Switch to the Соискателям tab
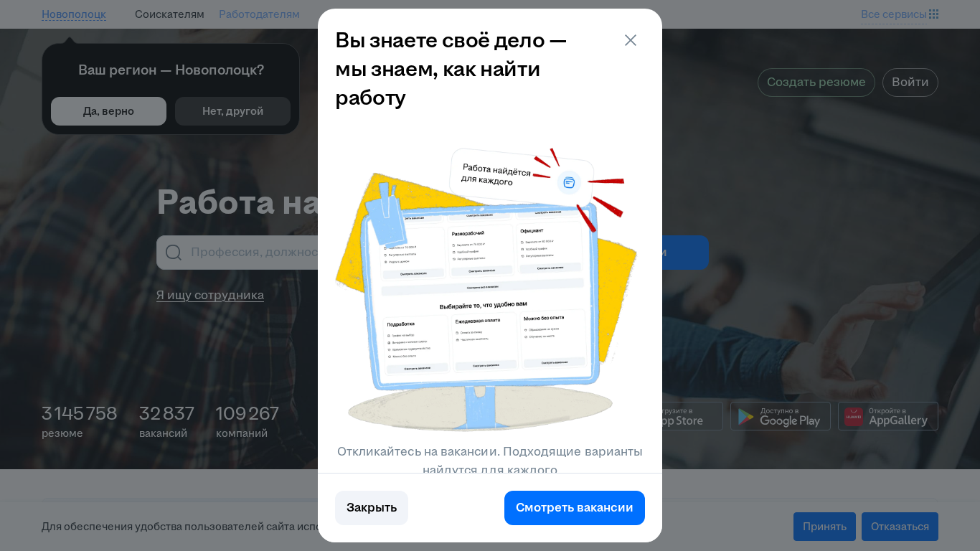The width and height of the screenshot is (980, 551). point(169,14)
